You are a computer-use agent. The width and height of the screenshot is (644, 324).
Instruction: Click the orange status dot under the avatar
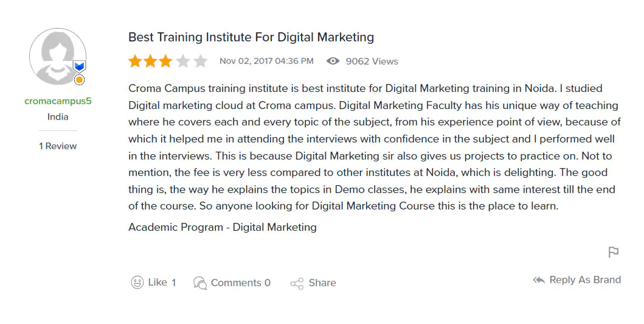[79, 80]
